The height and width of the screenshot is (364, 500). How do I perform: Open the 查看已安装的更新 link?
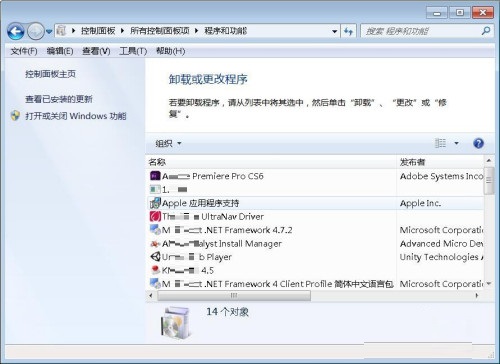pos(59,99)
